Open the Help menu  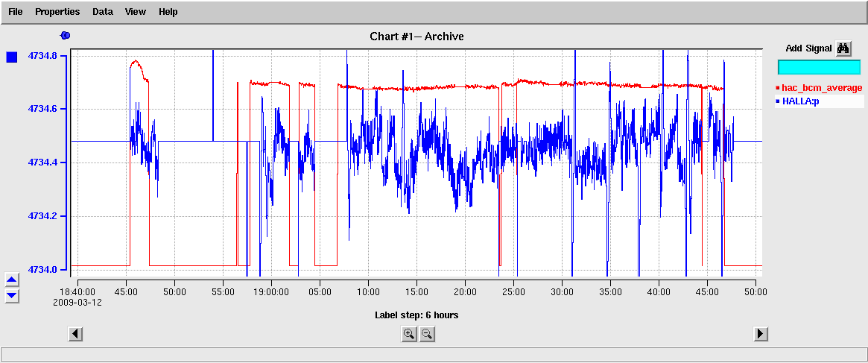[168, 12]
